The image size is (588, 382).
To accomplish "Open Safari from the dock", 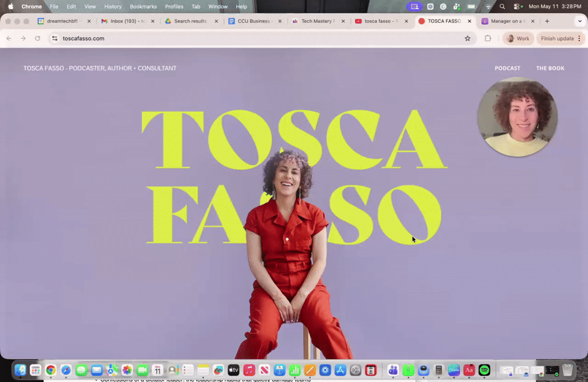I will click(66, 371).
